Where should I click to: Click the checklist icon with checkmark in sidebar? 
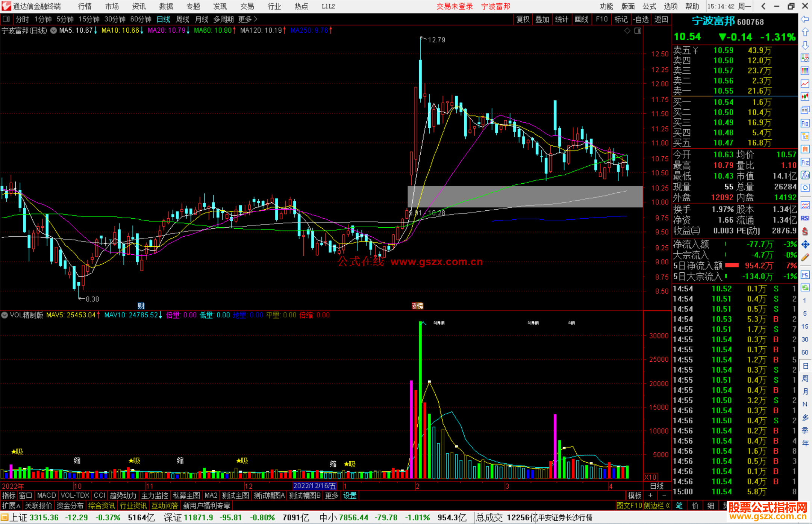805,58
